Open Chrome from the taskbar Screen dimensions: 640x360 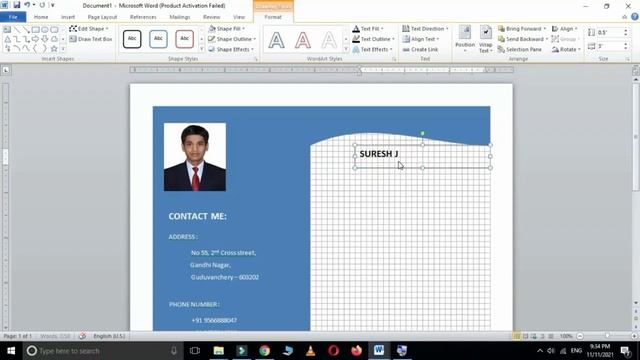coord(264,351)
